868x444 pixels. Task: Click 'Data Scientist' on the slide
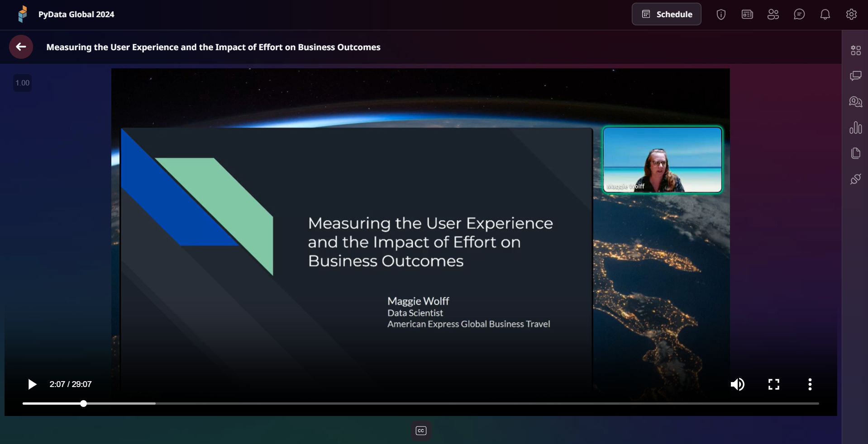click(x=415, y=313)
